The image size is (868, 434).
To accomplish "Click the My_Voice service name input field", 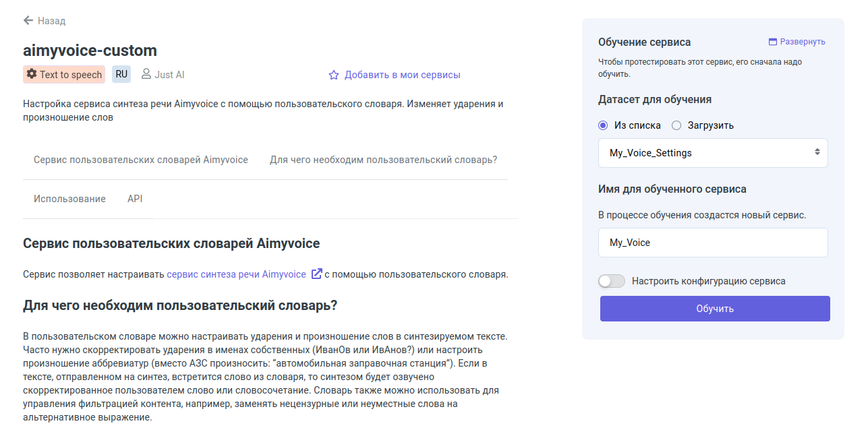I will coord(712,243).
